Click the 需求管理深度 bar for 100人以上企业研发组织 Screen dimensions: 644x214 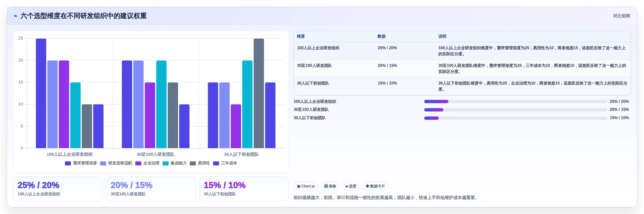point(41,93)
